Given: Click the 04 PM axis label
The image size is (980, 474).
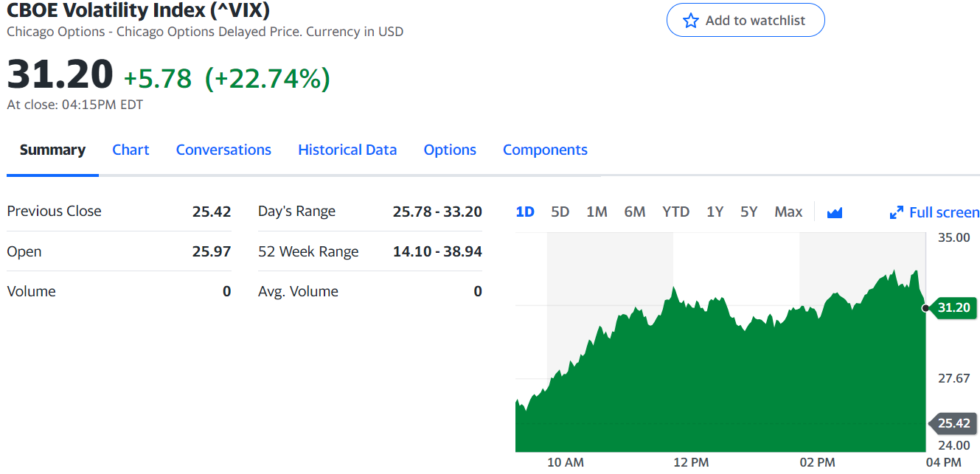Looking at the screenshot, I should coord(943,462).
